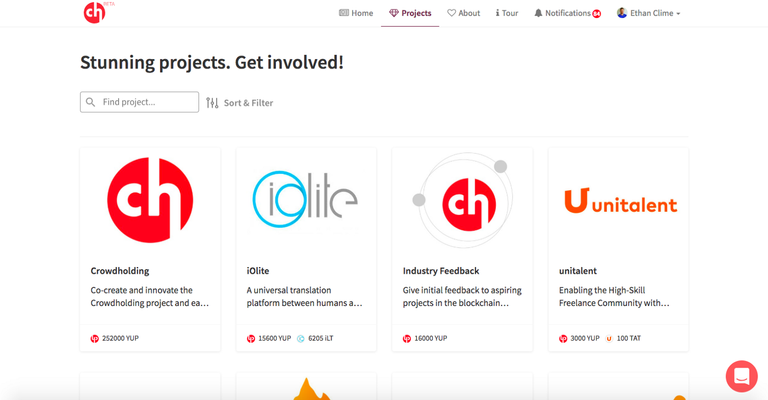Open the About page from navigation
The height and width of the screenshot is (400, 768).
click(x=463, y=13)
